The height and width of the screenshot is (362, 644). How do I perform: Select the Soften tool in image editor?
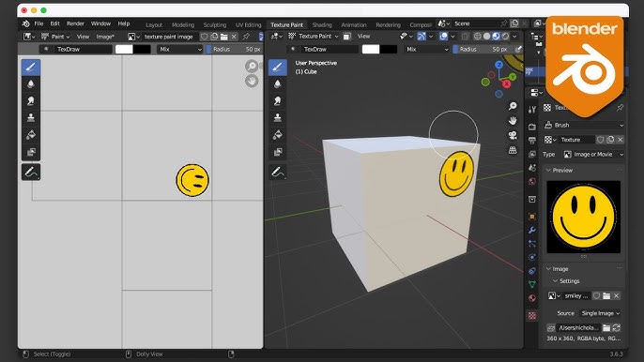coord(31,84)
